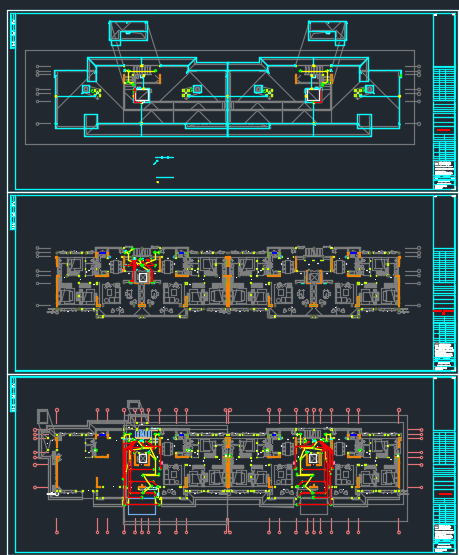Select left elevator core on middle floor plan
Image resolution: width=459 pixels, height=555 pixels.
pyautogui.click(x=143, y=278)
